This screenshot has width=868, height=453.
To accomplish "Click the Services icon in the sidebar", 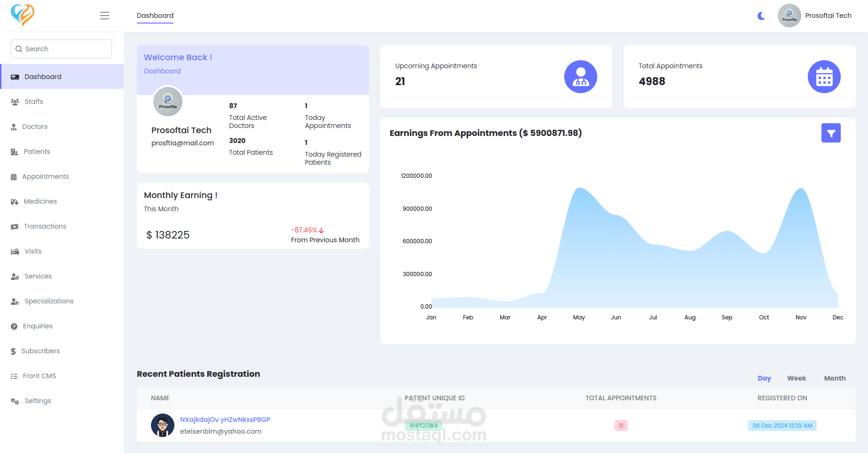I will tap(15, 276).
